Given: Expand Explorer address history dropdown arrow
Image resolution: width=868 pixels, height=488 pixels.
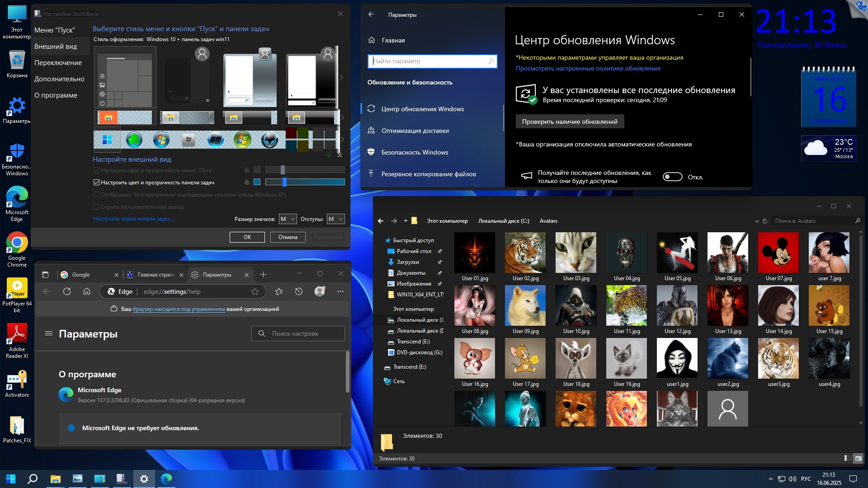Looking at the screenshot, I should click(x=757, y=221).
